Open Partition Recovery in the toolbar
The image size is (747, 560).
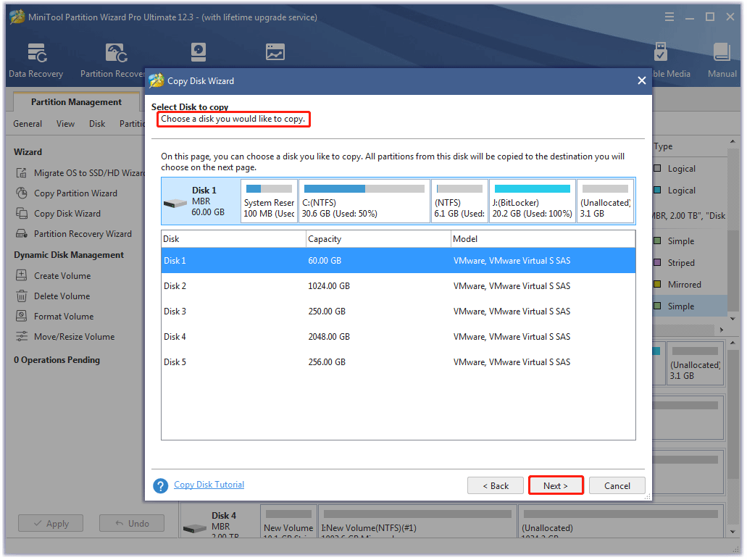coord(113,60)
